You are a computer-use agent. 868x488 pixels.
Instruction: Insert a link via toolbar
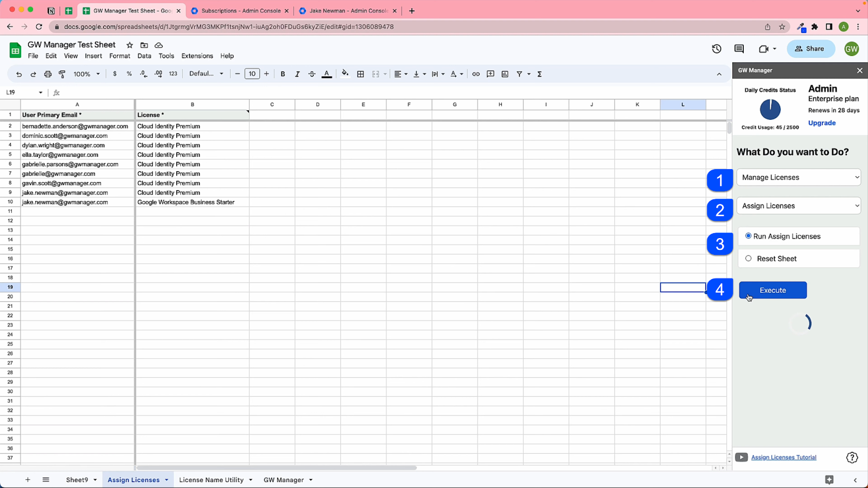[476, 74]
